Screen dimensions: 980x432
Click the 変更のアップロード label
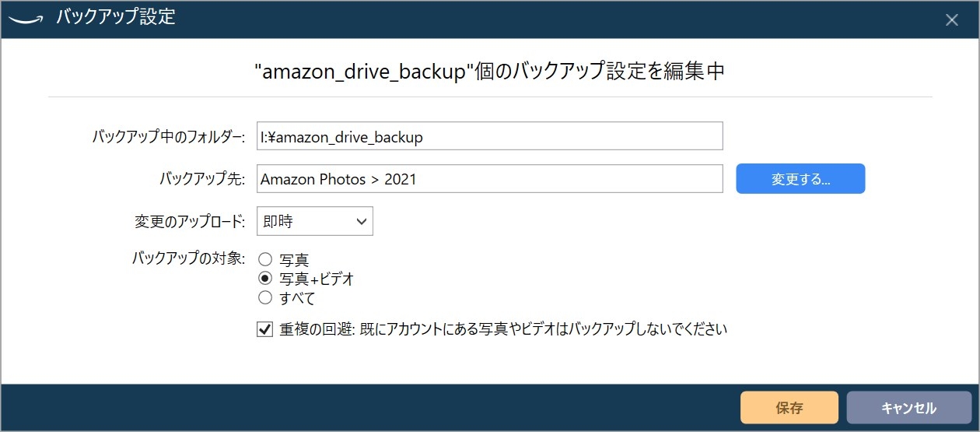[x=190, y=221]
